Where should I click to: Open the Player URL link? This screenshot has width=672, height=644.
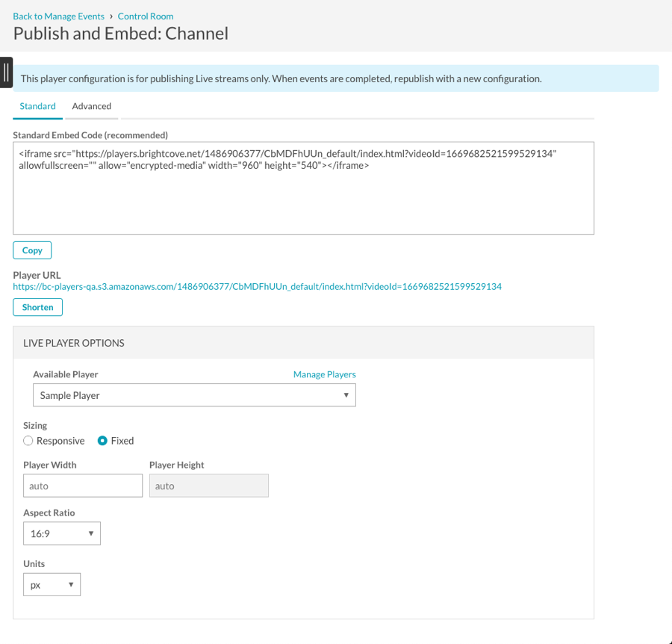point(257,286)
